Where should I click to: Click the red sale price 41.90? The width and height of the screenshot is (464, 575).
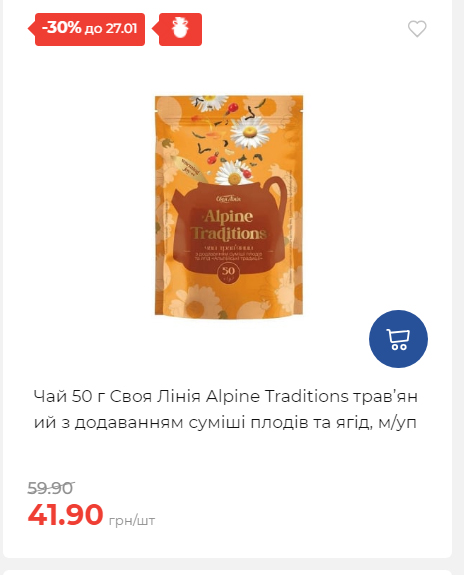pyautogui.click(x=65, y=515)
